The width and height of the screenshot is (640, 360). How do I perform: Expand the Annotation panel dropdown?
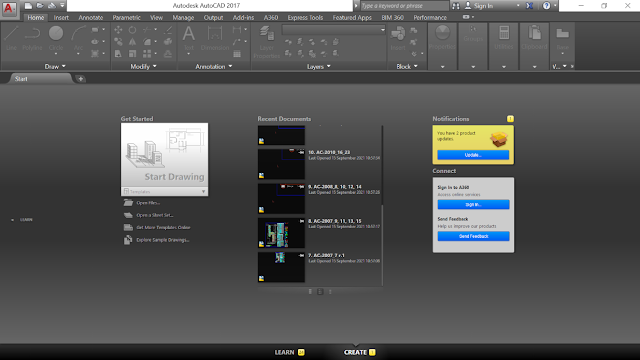click(214, 67)
